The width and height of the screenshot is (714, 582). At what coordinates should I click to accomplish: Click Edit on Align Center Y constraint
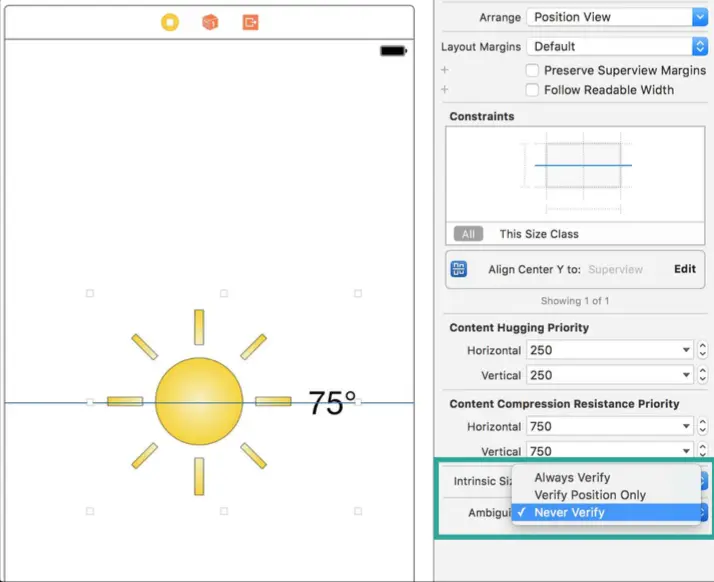click(684, 269)
